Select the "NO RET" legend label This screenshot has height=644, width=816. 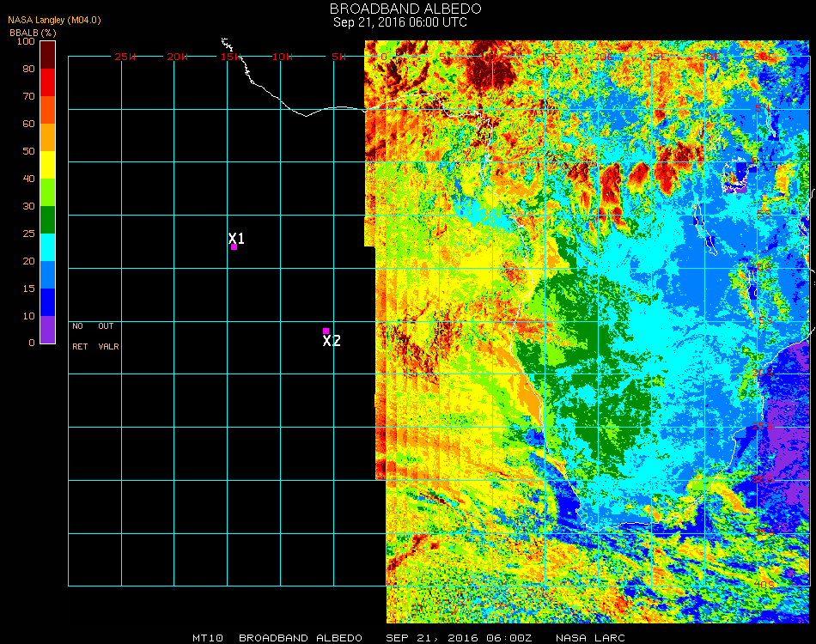[x=79, y=337]
